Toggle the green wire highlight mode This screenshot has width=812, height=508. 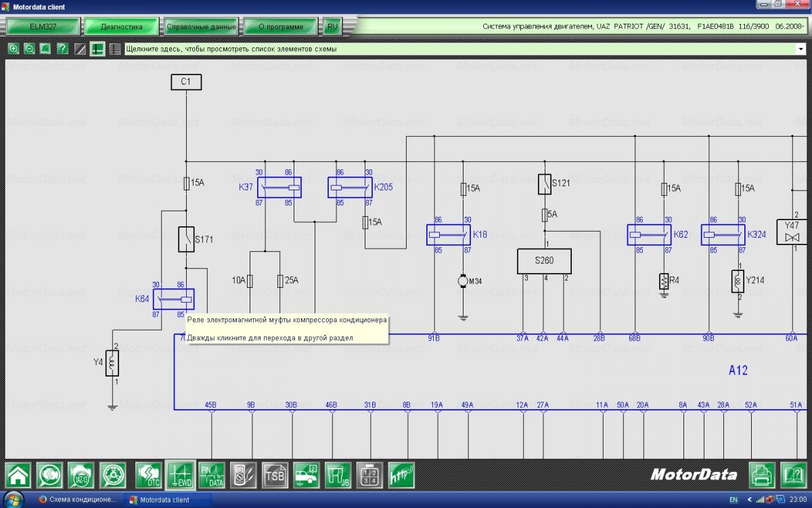(97, 49)
